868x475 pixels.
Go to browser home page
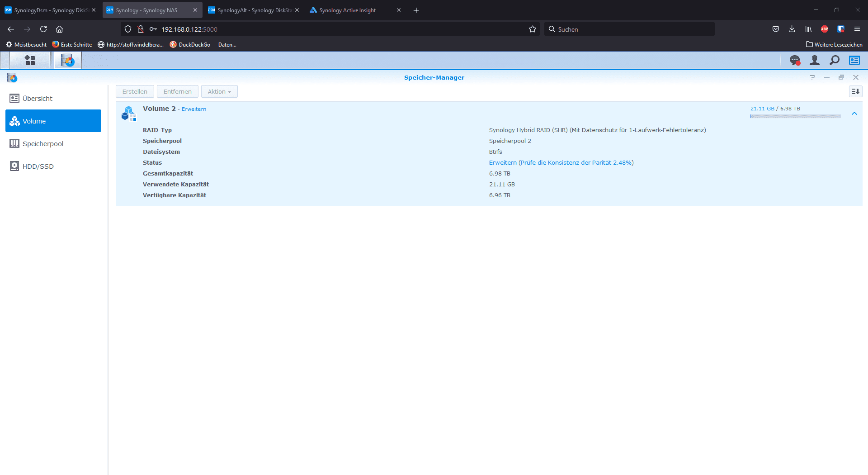59,29
